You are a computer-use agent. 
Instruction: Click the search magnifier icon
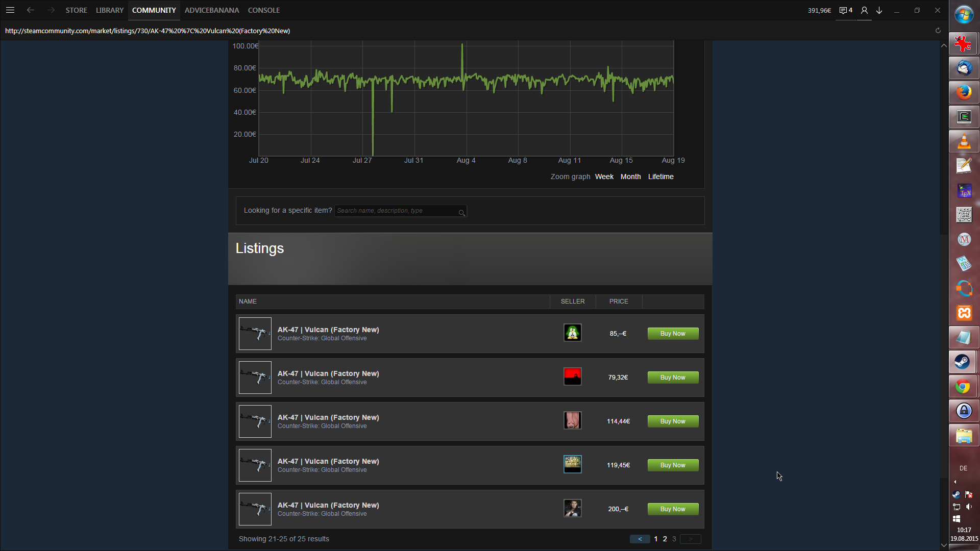pos(461,213)
